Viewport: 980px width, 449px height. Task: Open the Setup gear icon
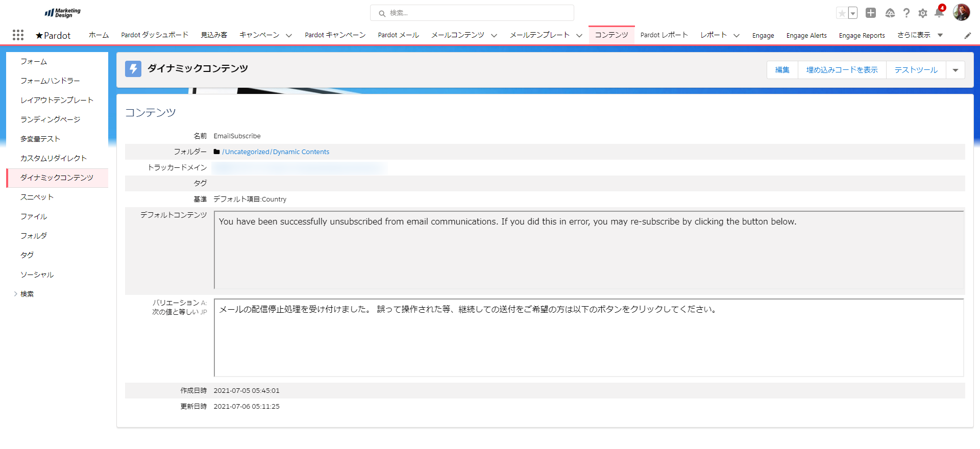pyautogui.click(x=923, y=13)
